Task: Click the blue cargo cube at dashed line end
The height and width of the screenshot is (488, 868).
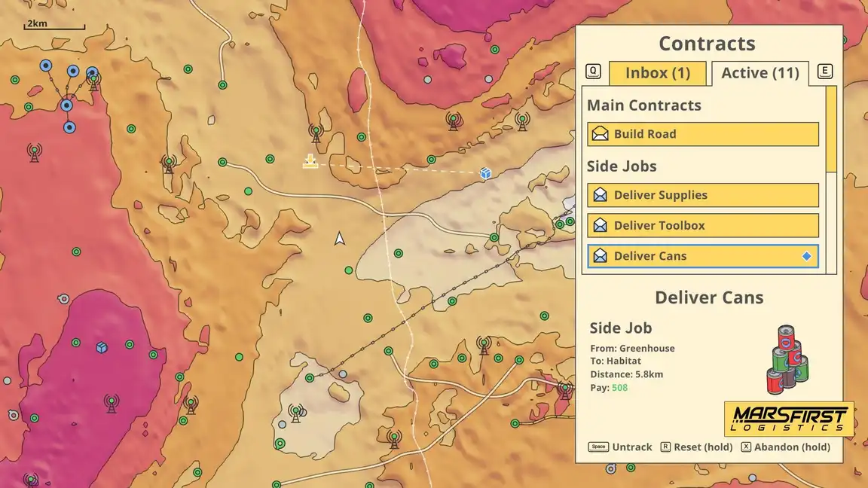Action: (485, 173)
